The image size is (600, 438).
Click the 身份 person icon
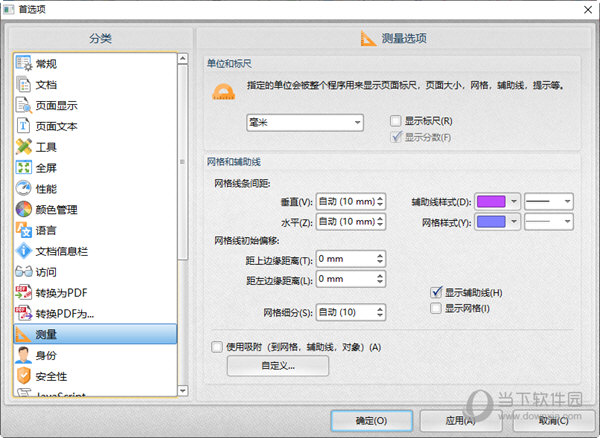[x=24, y=355]
